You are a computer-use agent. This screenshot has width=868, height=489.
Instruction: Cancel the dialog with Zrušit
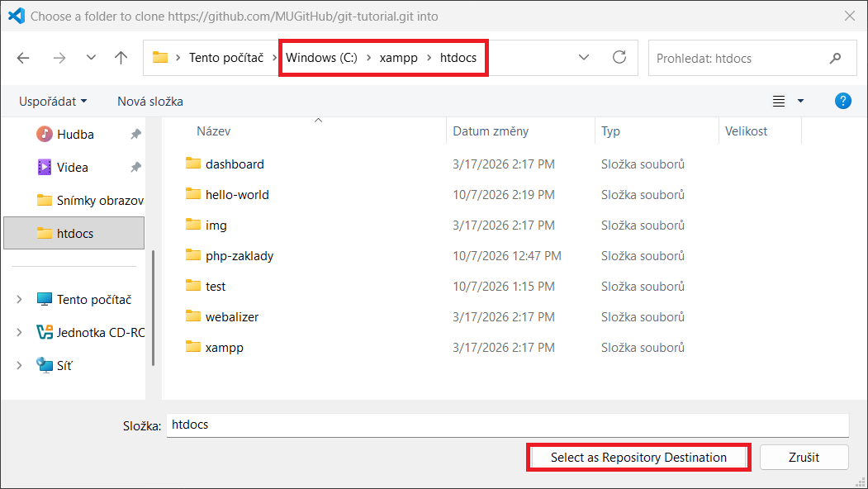(x=804, y=458)
